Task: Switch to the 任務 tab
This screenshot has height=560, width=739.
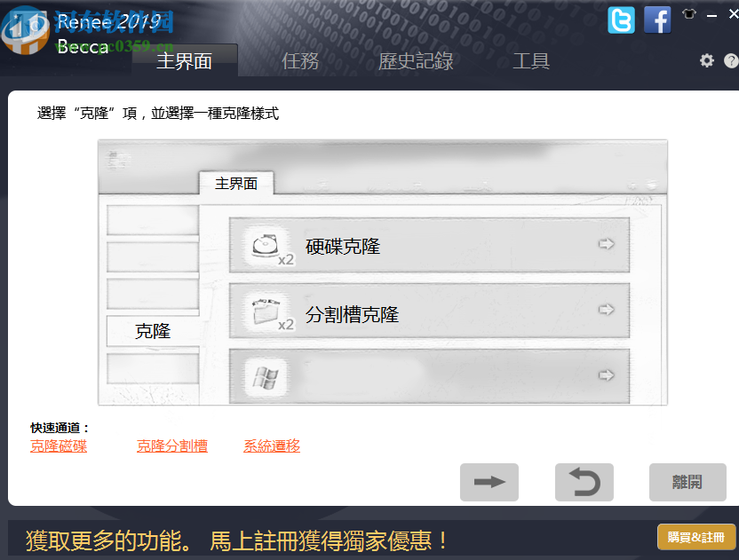Action: click(300, 61)
